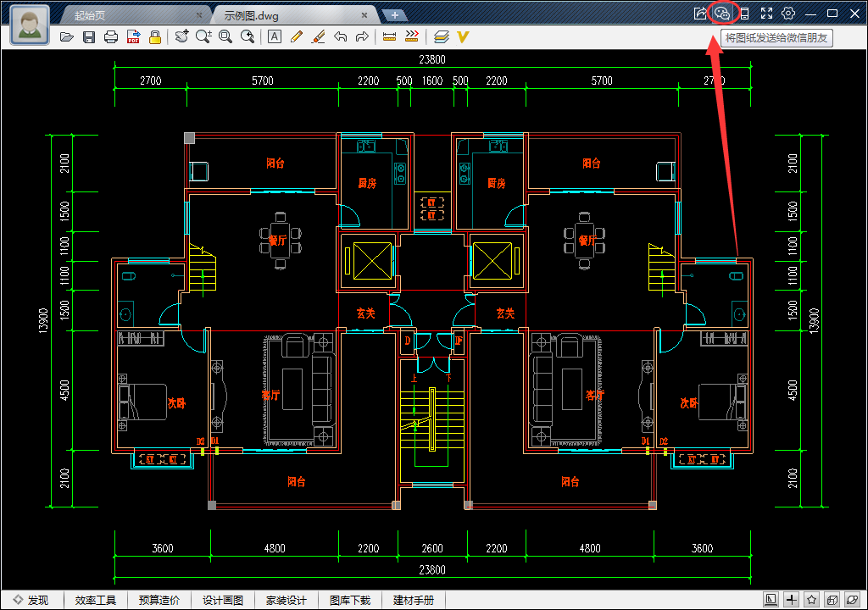Click the open file folder icon
The image size is (868, 610).
click(67, 36)
